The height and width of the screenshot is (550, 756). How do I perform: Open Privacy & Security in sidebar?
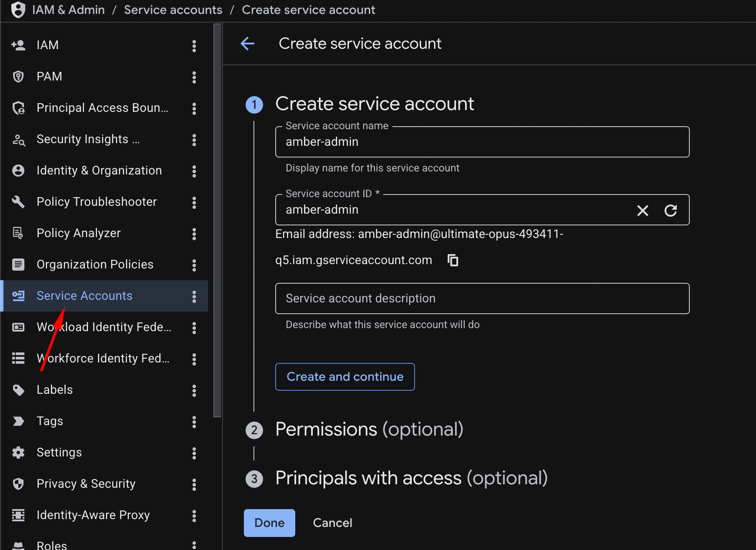86,484
